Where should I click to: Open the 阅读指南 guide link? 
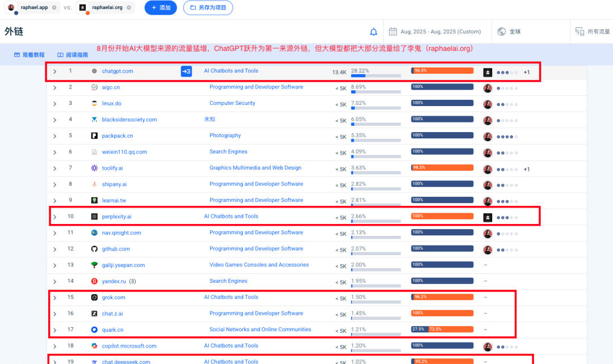[x=73, y=54]
